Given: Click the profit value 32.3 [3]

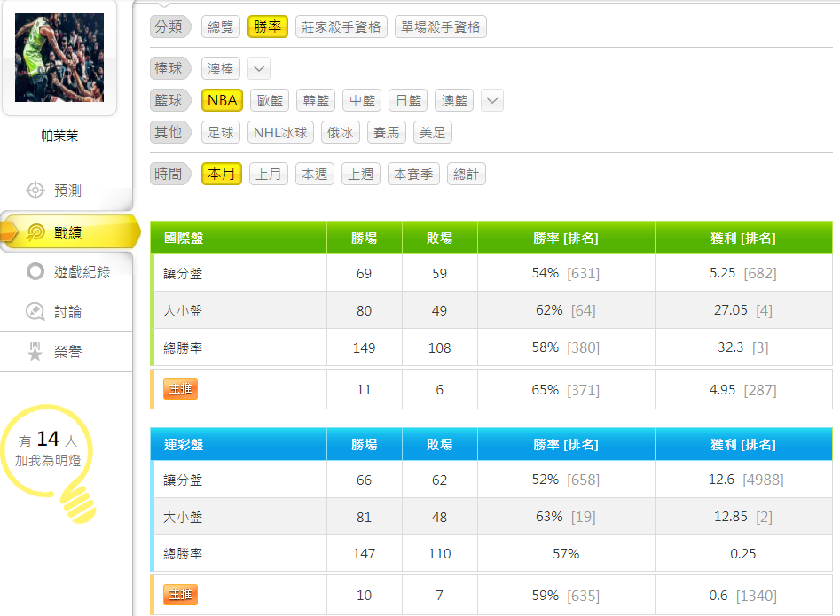Looking at the screenshot, I should tap(743, 347).
